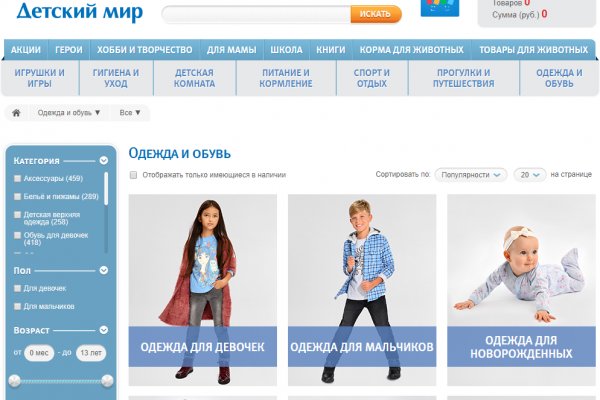Tick the Для мальчиков checkbox
Viewport: 600px width, 400px height.
point(17,306)
